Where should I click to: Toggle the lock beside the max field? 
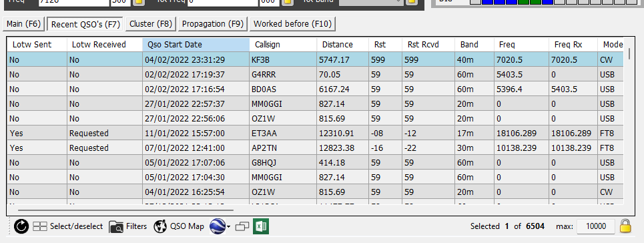coord(625,226)
